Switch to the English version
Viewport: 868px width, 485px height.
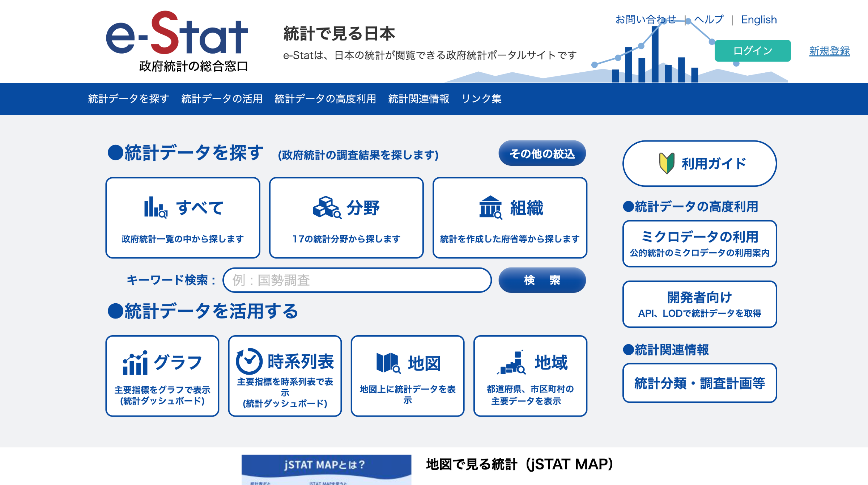759,20
